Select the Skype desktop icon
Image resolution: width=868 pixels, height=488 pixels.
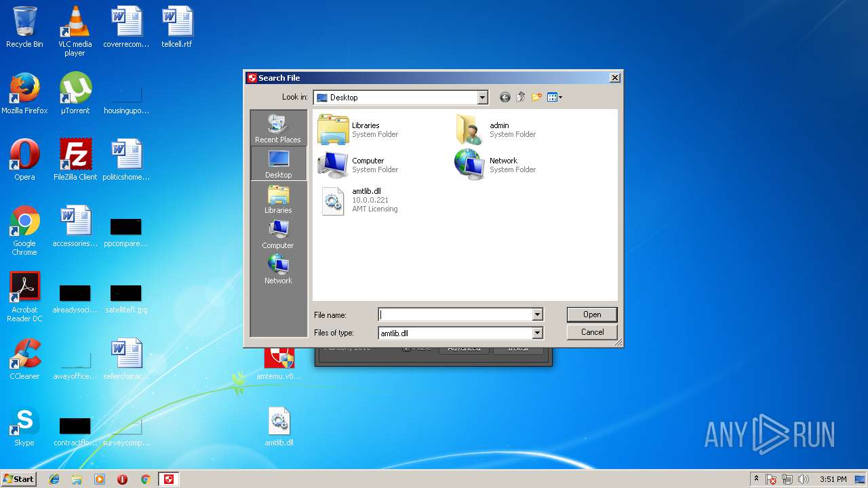click(24, 426)
